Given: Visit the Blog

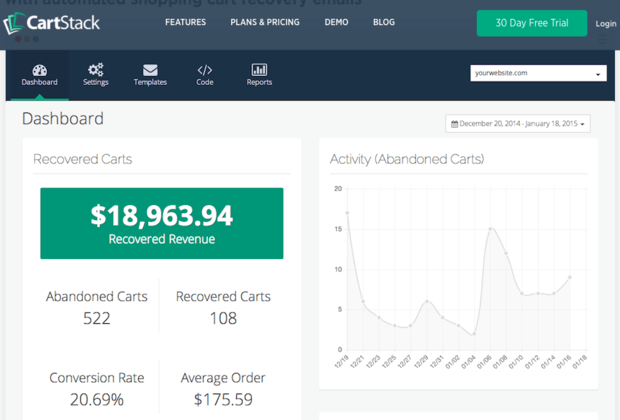Looking at the screenshot, I should pos(384,22).
